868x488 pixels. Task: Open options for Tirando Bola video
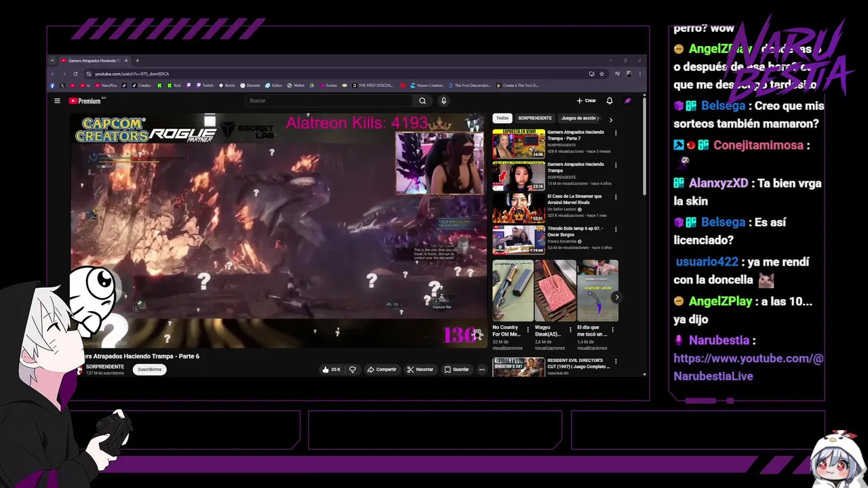[x=616, y=229]
